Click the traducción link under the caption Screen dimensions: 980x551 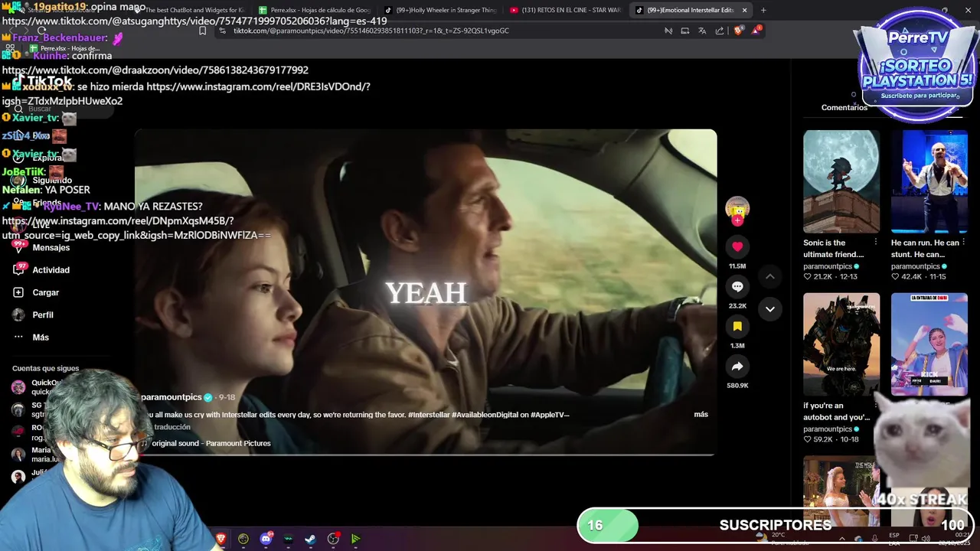(172, 427)
